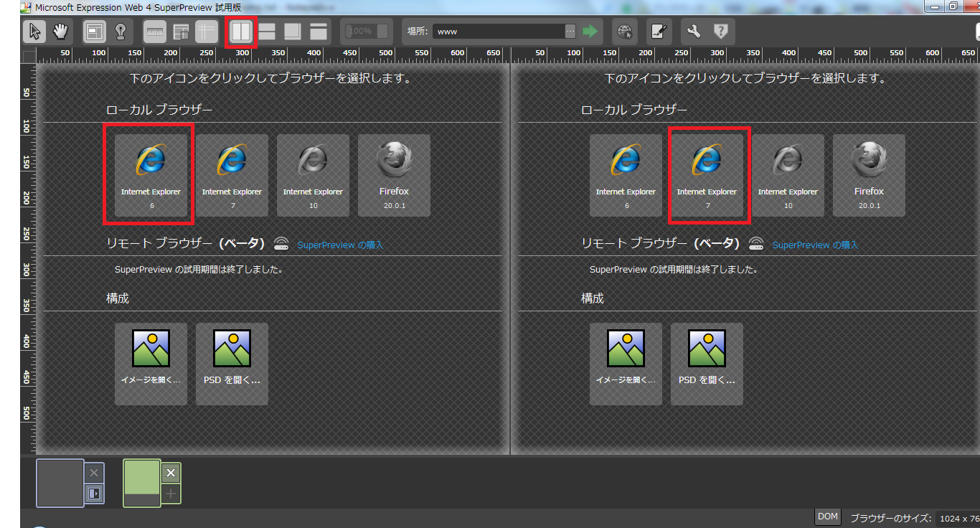Toggle rulers visibility in toolbar
The width and height of the screenshot is (980, 528).
tap(155, 32)
